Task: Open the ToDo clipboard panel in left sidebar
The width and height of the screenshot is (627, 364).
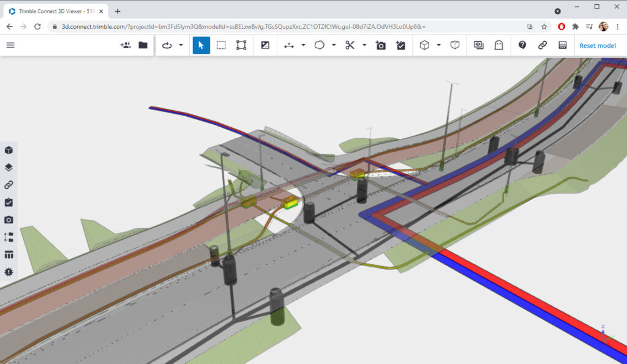Action: [9, 202]
